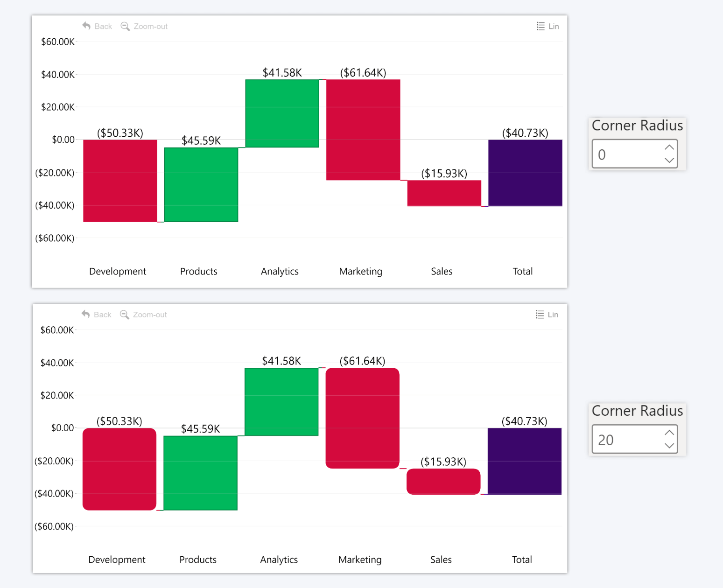Toggle the Lin scale on the bottom chart

(x=553, y=315)
